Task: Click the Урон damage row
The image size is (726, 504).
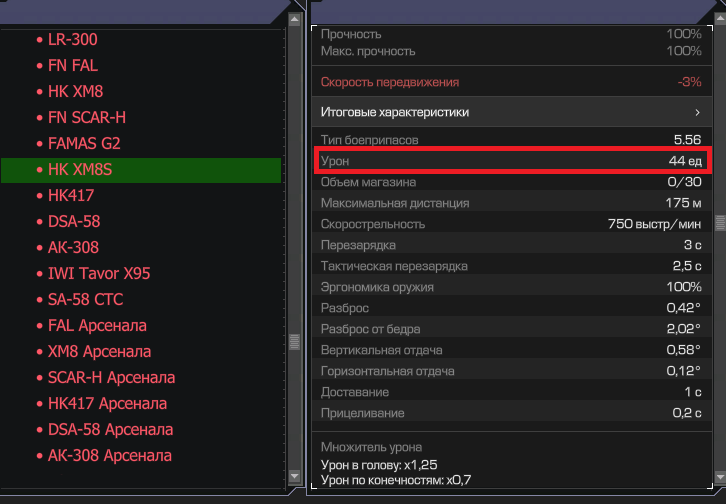Action: [x=512, y=161]
